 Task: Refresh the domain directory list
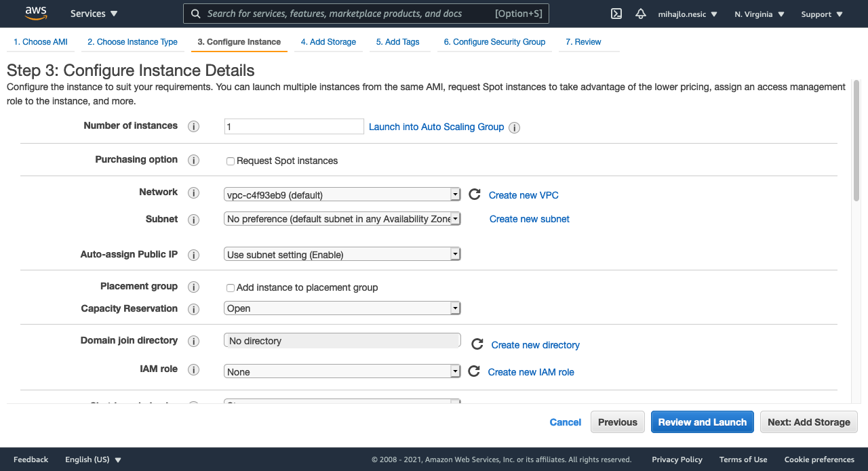tap(477, 344)
